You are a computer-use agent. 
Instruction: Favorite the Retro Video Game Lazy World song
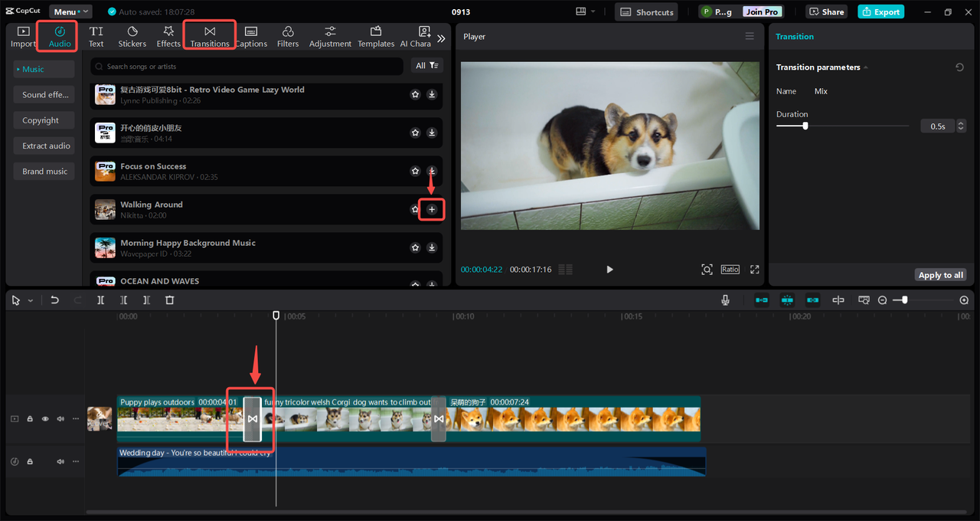point(415,94)
